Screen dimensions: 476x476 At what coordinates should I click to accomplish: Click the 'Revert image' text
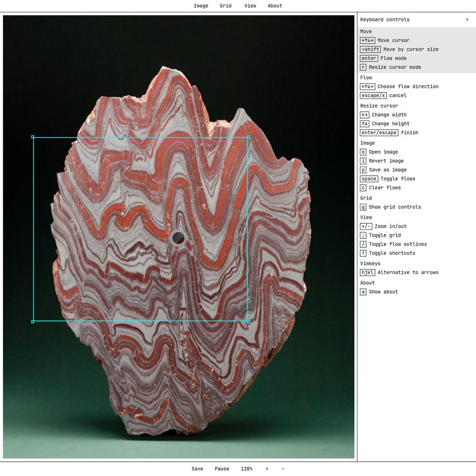[x=386, y=161]
